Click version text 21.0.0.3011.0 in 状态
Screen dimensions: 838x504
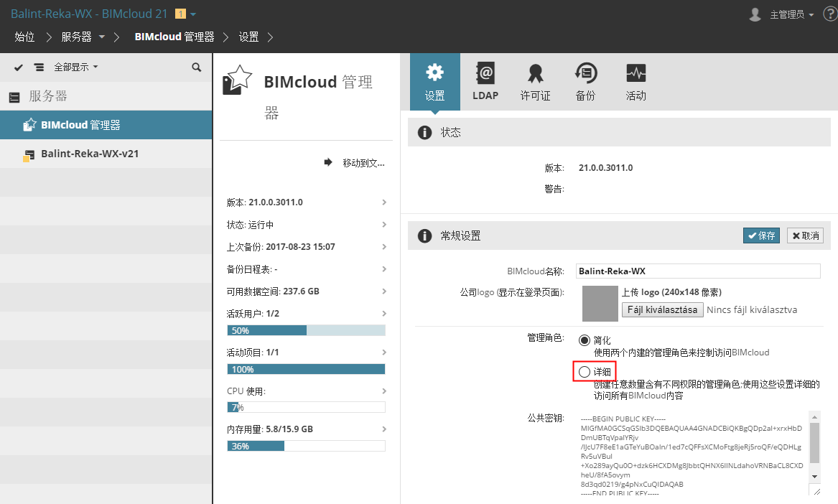(x=605, y=168)
